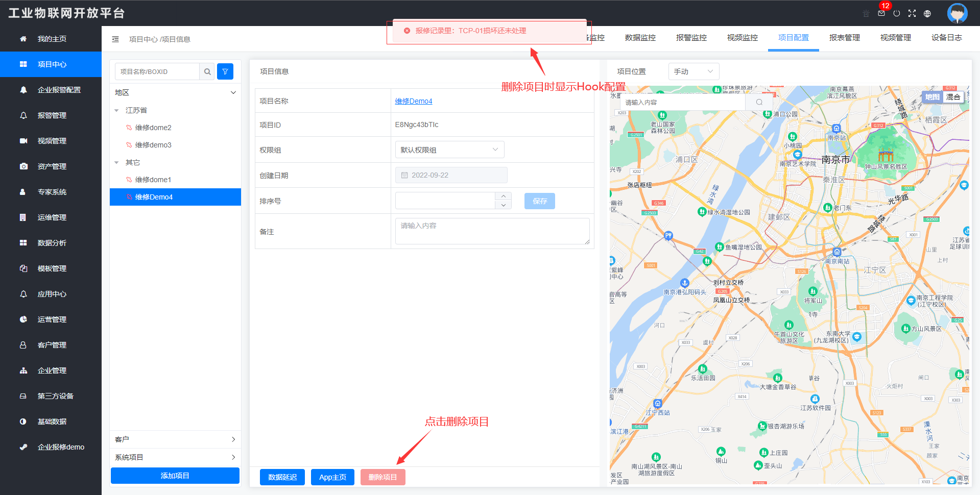Viewport: 980px width, 495px height.
Task: Open the 默认权限组 dropdown
Action: pos(449,150)
